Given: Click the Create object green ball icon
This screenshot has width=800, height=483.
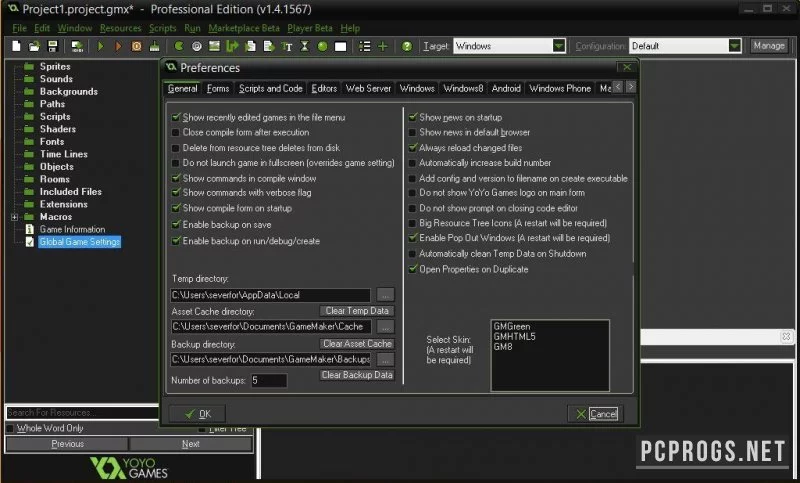Looking at the screenshot, I should tap(322, 46).
